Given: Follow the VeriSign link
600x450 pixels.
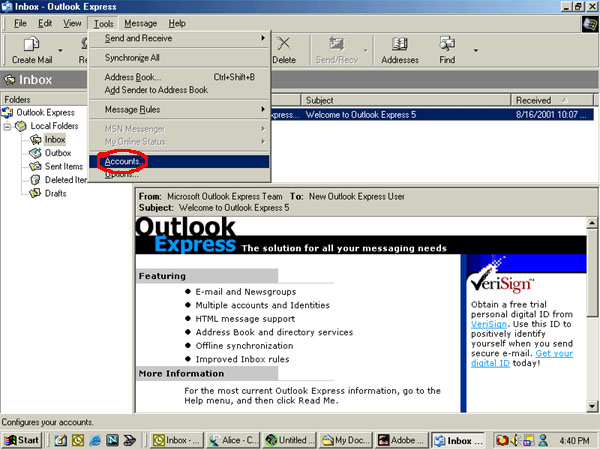Looking at the screenshot, I should [x=489, y=324].
